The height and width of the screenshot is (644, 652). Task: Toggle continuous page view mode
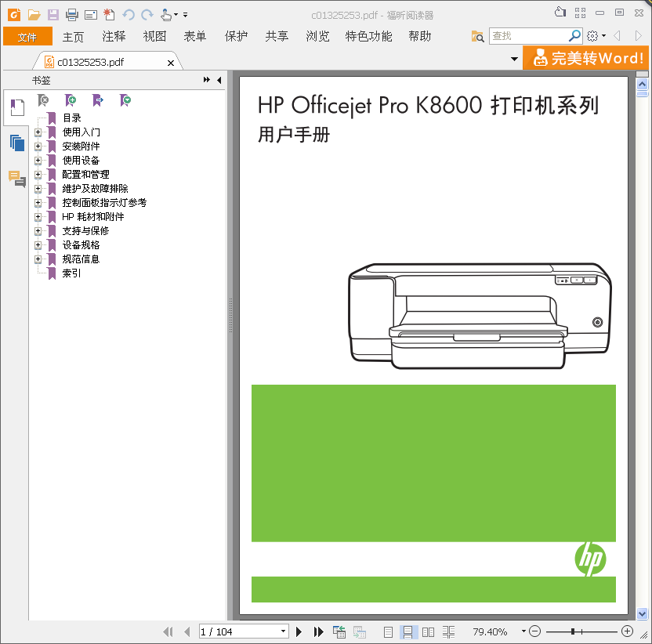[407, 632]
